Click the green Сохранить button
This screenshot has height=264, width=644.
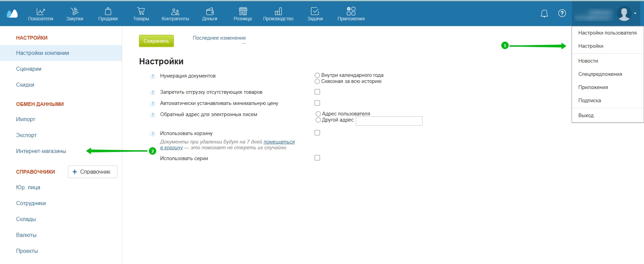[x=156, y=41]
